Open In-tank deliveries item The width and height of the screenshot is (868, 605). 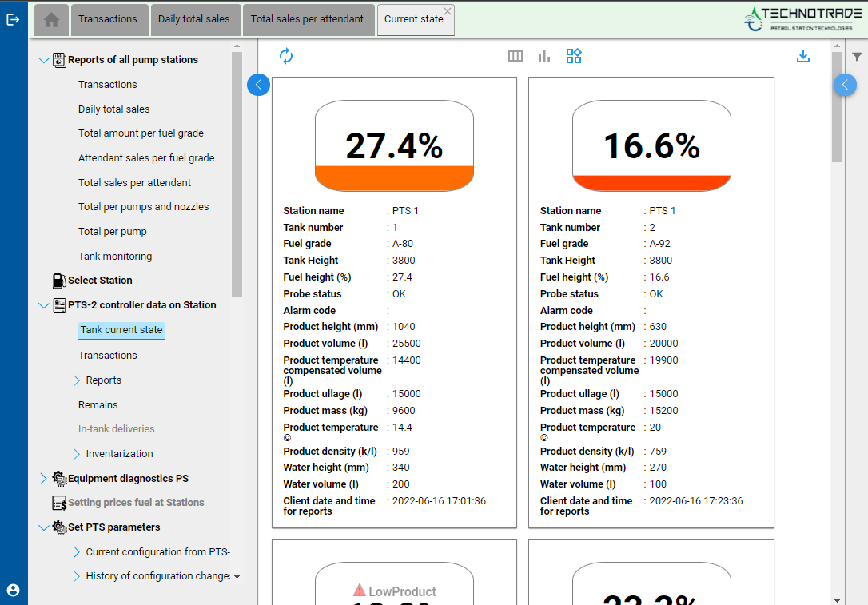tap(116, 429)
